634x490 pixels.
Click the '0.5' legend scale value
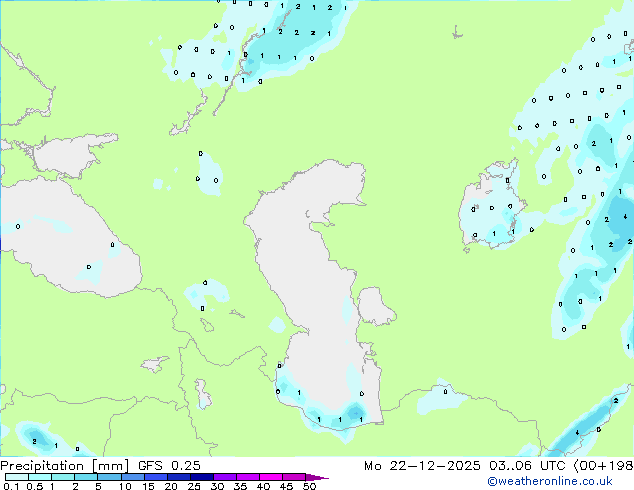[x=35, y=486]
